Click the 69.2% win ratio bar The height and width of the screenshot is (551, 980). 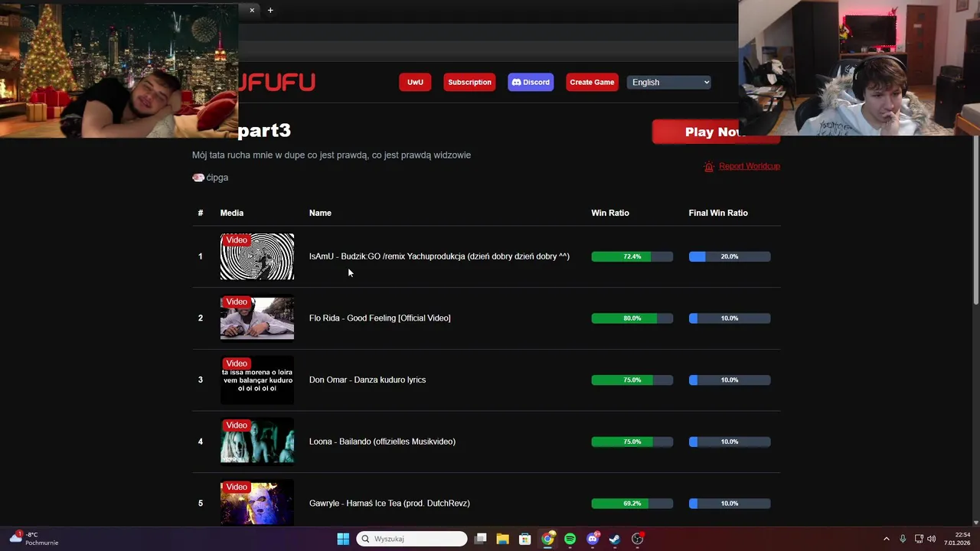coord(632,504)
